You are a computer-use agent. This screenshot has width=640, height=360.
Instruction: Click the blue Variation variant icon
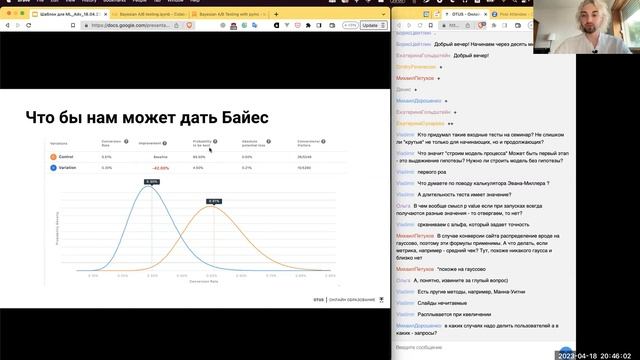point(53,168)
